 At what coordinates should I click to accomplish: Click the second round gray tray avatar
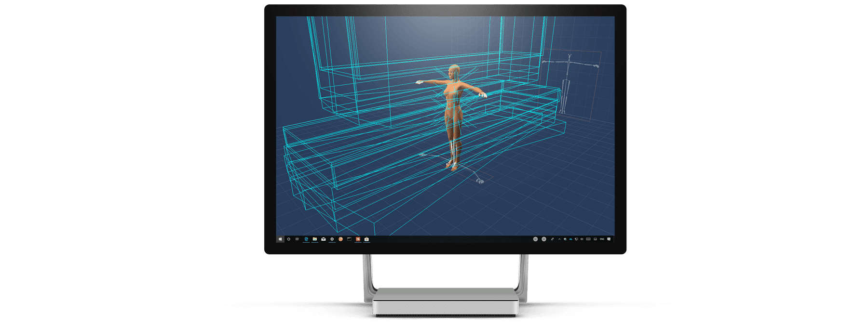(x=544, y=239)
